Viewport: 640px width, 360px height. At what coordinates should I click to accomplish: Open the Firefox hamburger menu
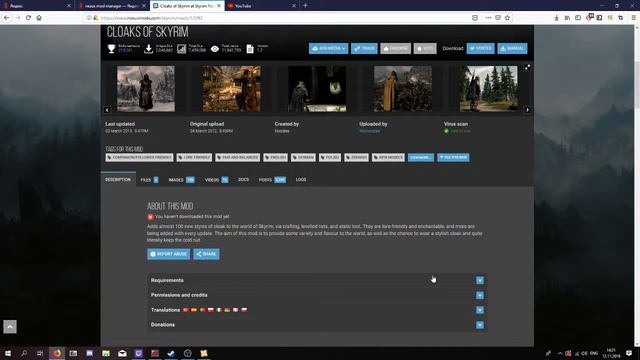[x=633, y=18]
